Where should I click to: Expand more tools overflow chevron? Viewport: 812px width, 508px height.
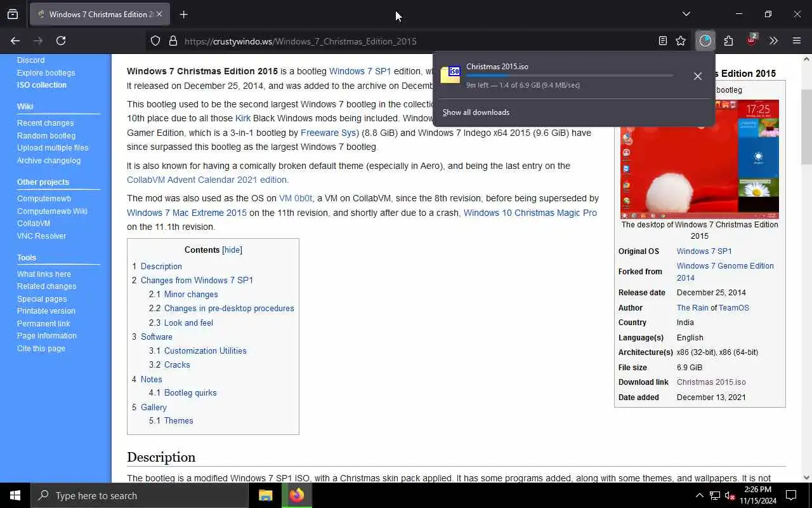coord(773,41)
